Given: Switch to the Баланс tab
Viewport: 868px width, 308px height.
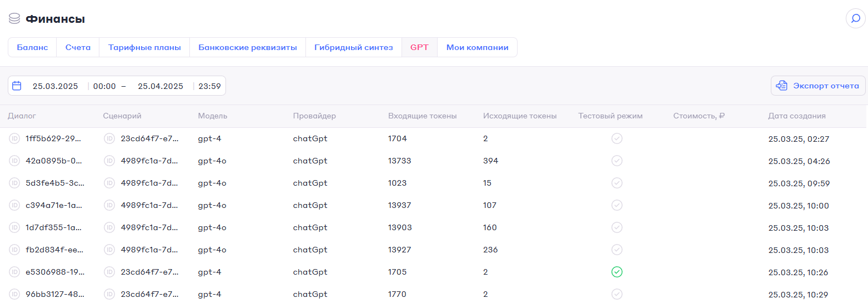Looking at the screenshot, I should pyautogui.click(x=32, y=47).
